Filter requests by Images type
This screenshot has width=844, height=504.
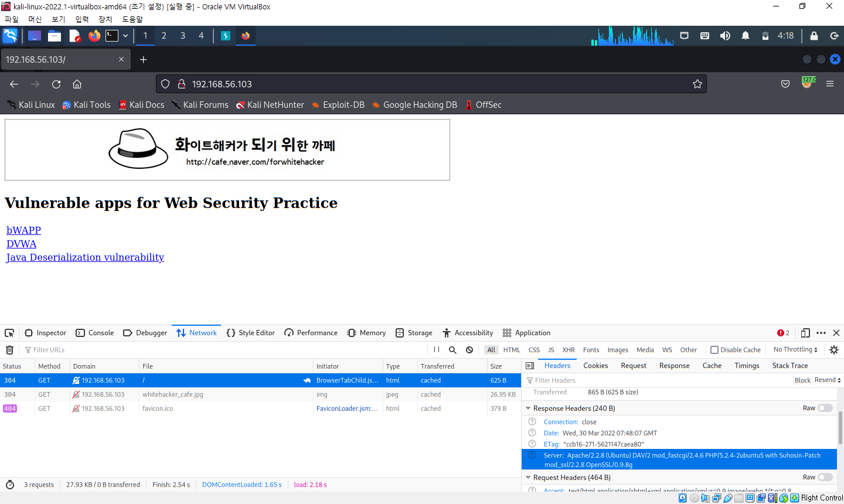(618, 350)
